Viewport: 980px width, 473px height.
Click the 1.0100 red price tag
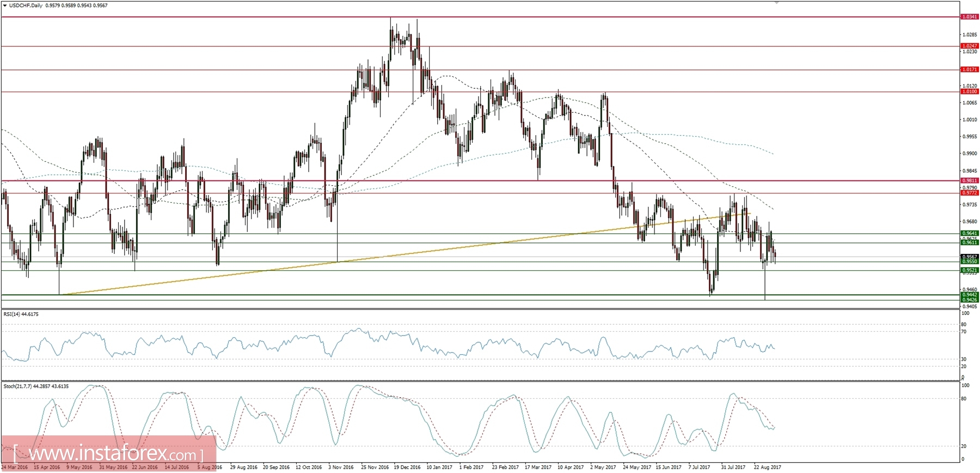pyautogui.click(x=970, y=92)
